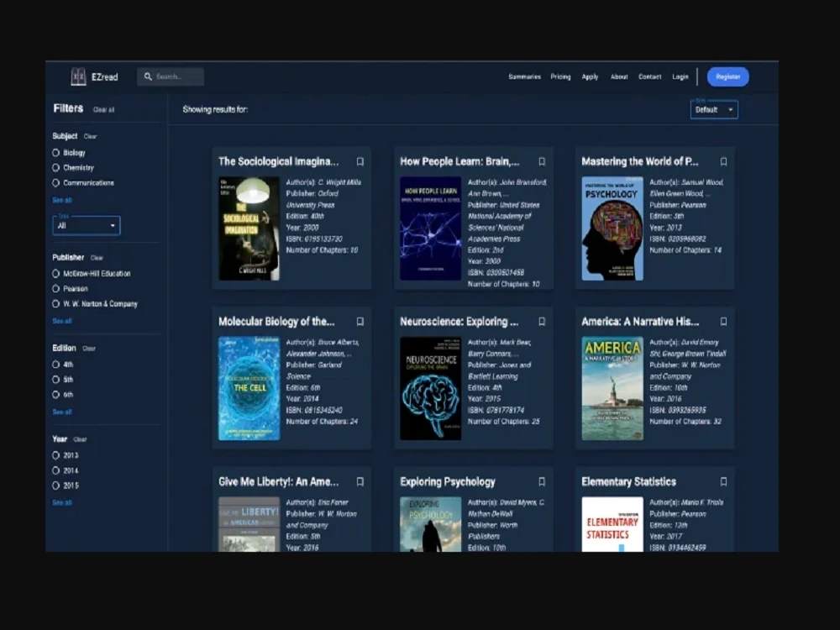Click the EZread book logo icon

point(78,76)
